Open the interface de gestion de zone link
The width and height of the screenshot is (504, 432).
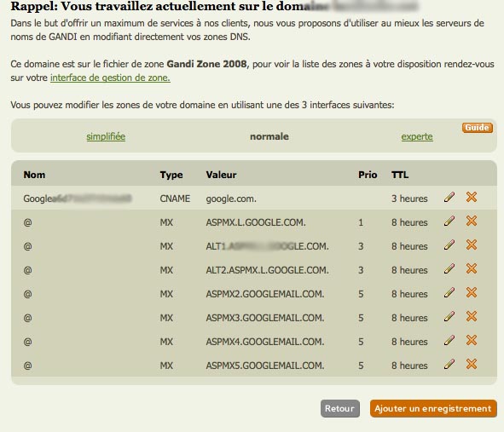click(x=110, y=78)
